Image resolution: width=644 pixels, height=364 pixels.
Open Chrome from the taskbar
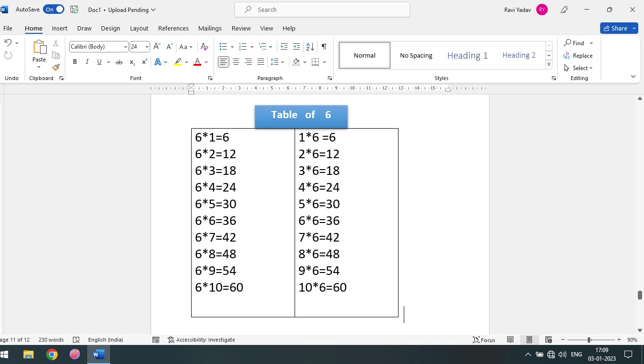point(52,354)
